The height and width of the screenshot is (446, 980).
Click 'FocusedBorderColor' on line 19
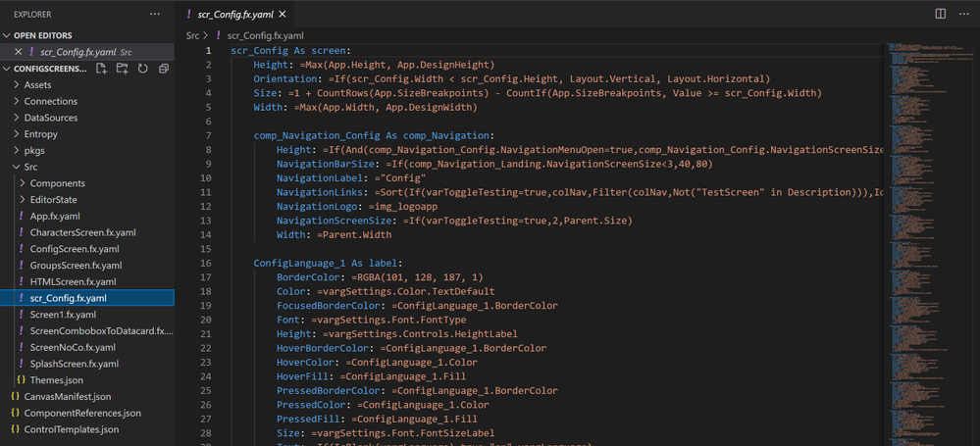pyautogui.click(x=329, y=306)
